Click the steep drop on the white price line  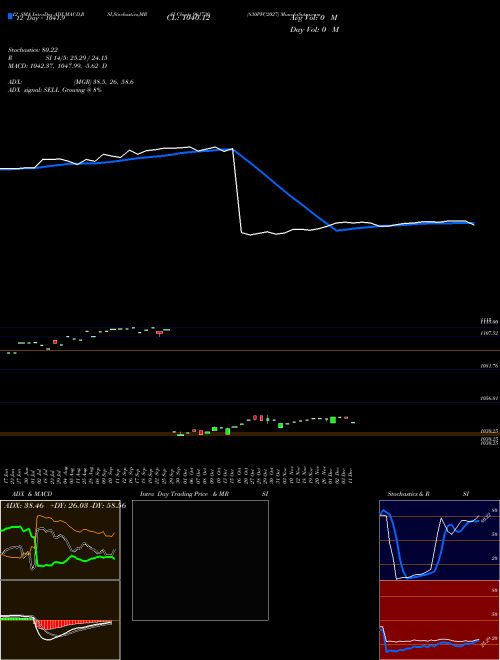237,192
